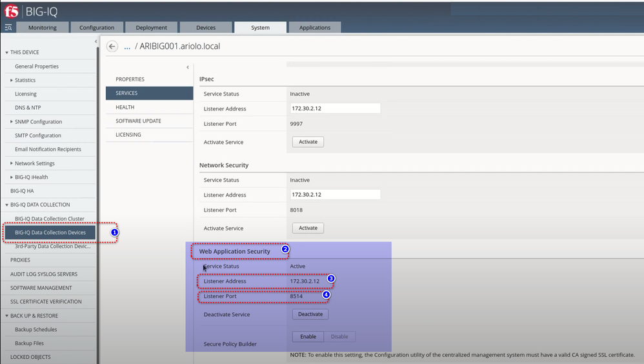Open the Monitoring tab

[43, 28]
